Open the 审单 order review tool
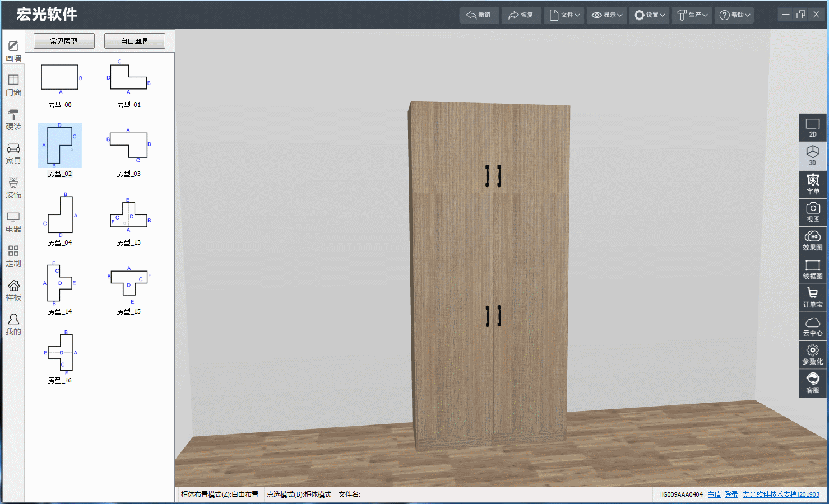The image size is (829, 504). click(x=813, y=184)
